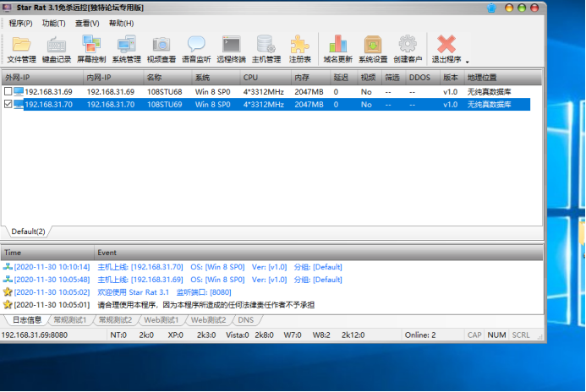586x392 pixels.
Task: Sort by the 地理位置 column header
Action: [503, 77]
